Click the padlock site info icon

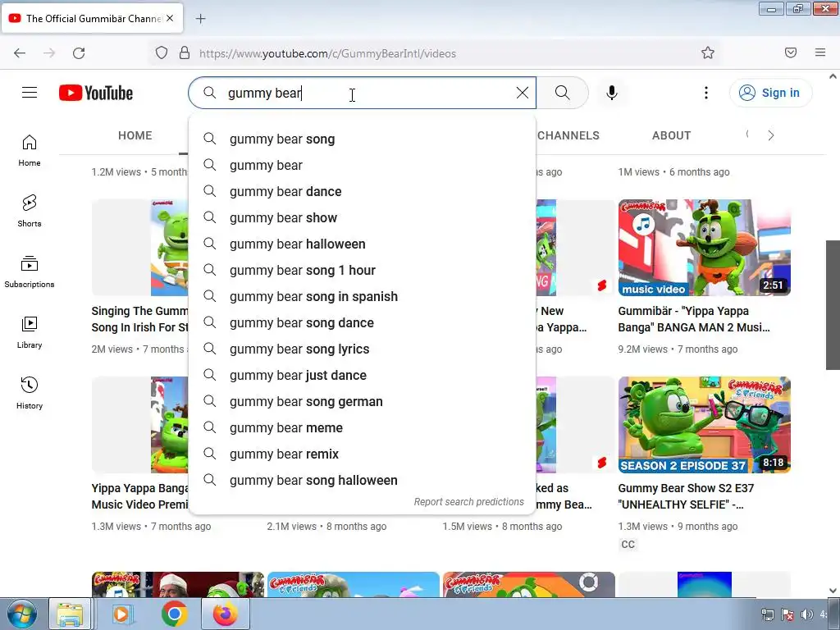click(185, 52)
